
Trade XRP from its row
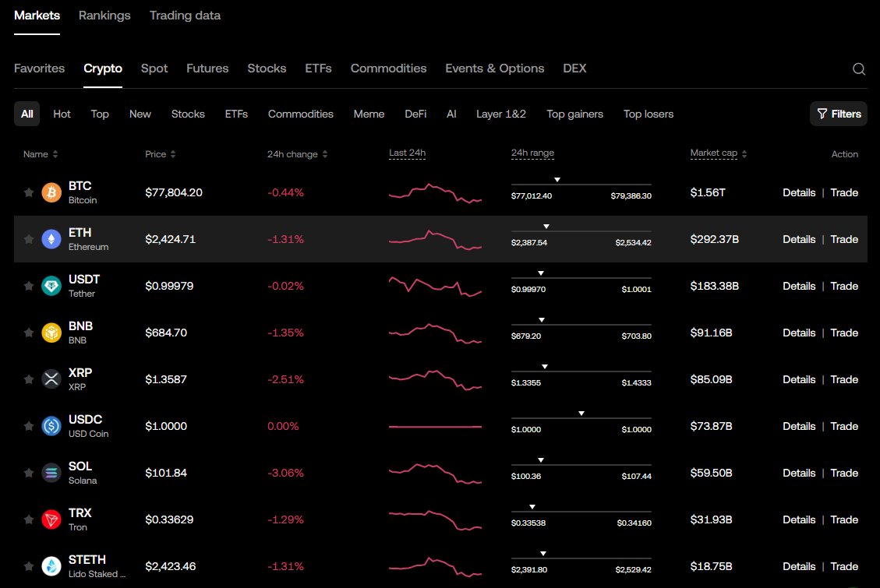point(844,379)
